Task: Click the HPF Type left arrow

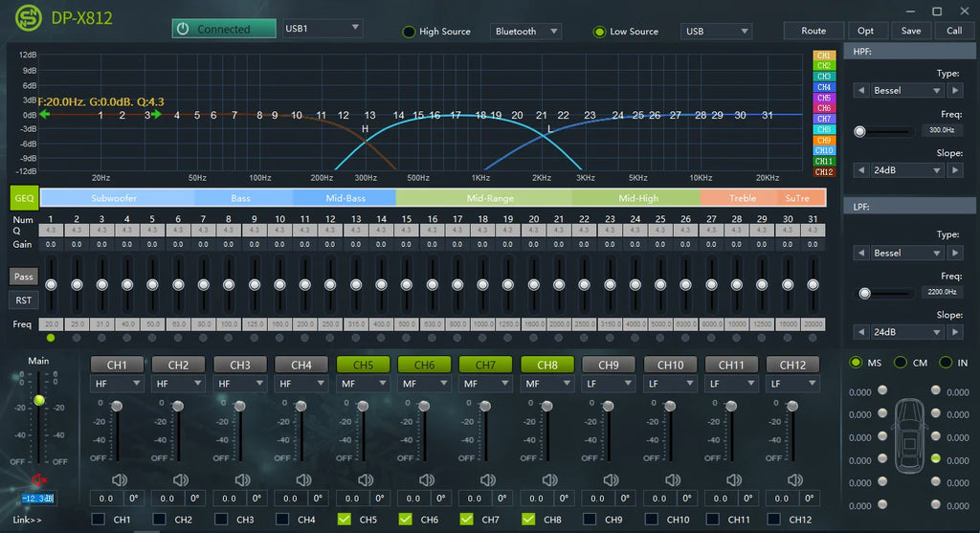Action: 861,91
